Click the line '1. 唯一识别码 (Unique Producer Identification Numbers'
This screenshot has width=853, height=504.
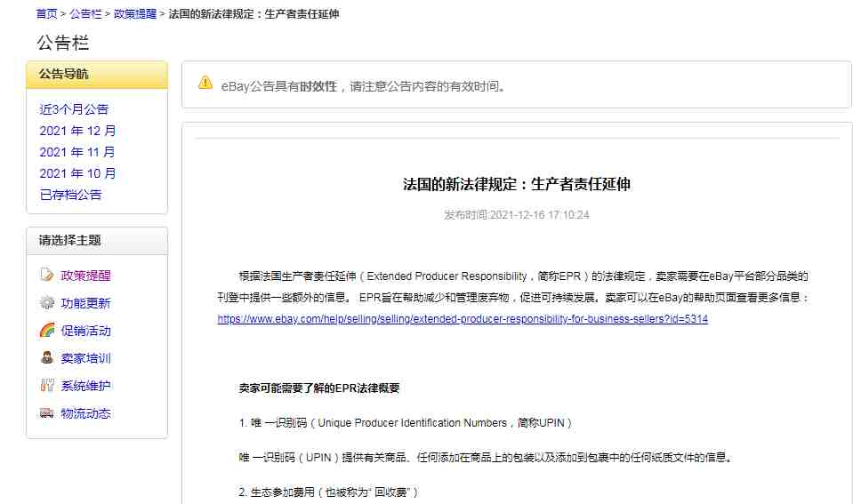point(406,423)
